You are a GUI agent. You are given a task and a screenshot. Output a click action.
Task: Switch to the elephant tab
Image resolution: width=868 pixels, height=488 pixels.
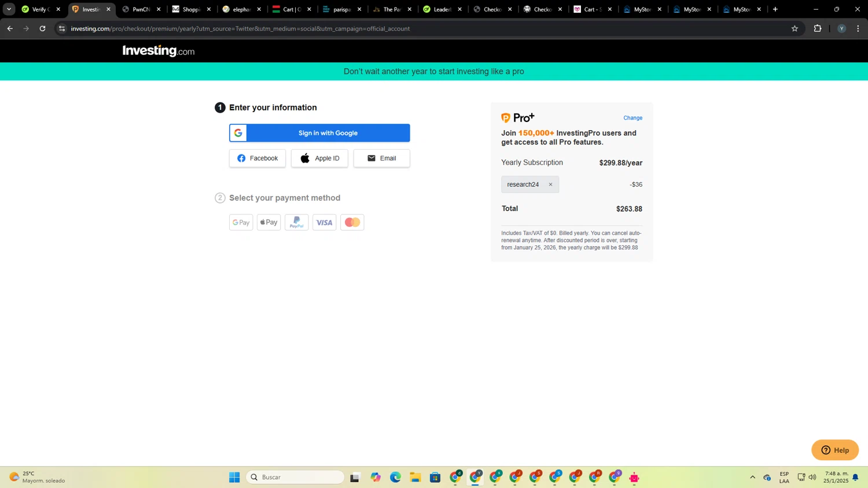242,9
